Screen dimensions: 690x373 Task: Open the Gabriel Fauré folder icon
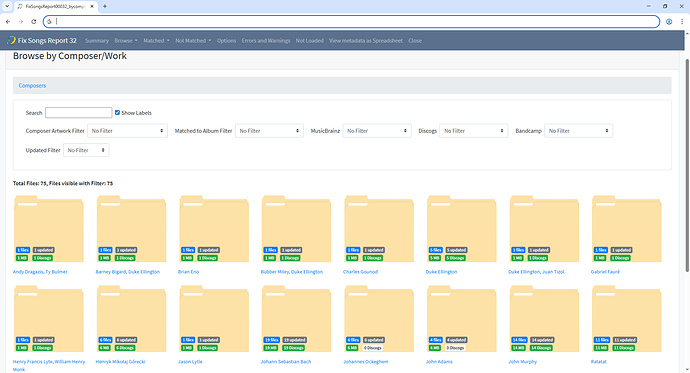(x=627, y=229)
